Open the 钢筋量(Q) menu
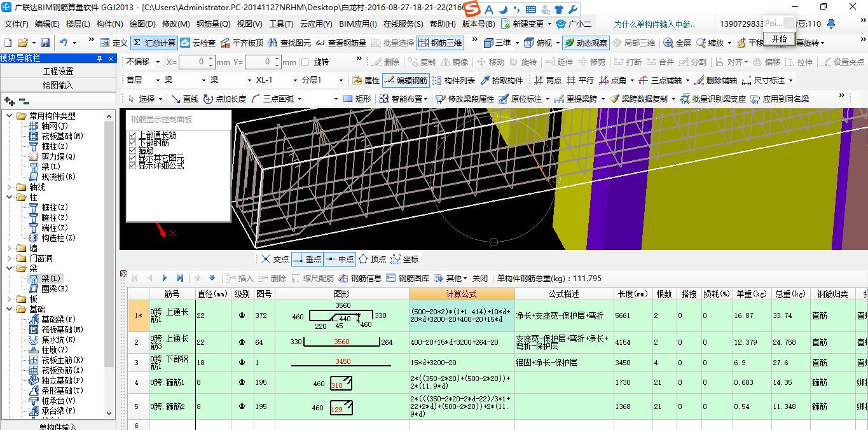This screenshot has width=868, height=430. pos(213,24)
